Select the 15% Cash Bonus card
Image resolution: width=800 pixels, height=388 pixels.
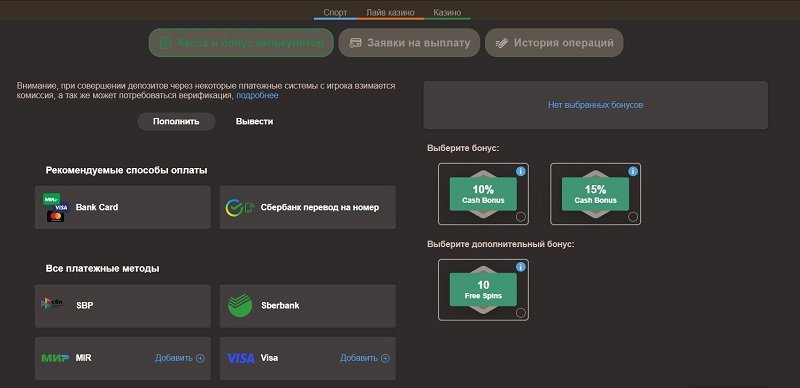point(595,194)
